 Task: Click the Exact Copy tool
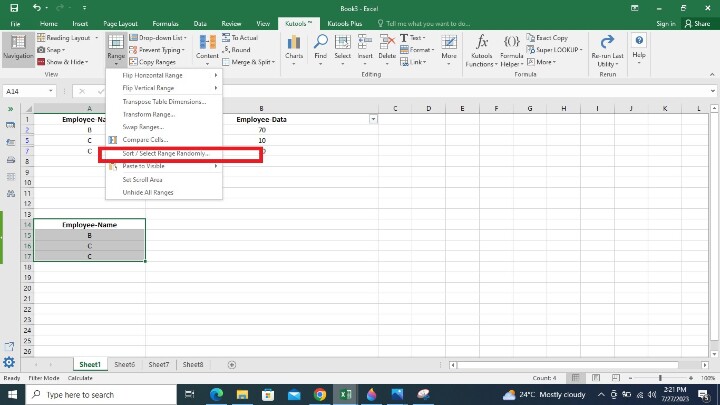(x=547, y=38)
